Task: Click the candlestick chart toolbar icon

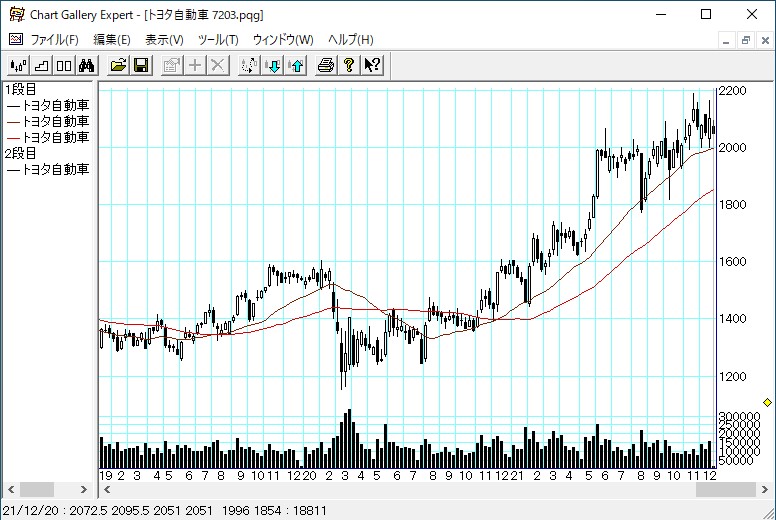Action: point(17,65)
